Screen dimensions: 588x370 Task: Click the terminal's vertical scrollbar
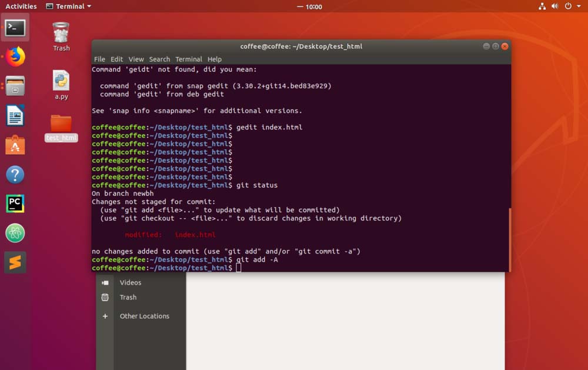[509, 239]
